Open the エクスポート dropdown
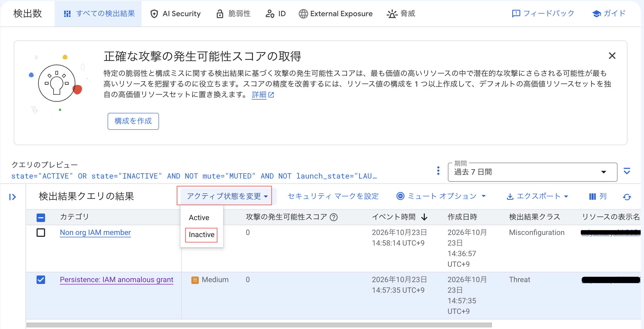Viewport: 644px width, 329px height. pos(537,196)
